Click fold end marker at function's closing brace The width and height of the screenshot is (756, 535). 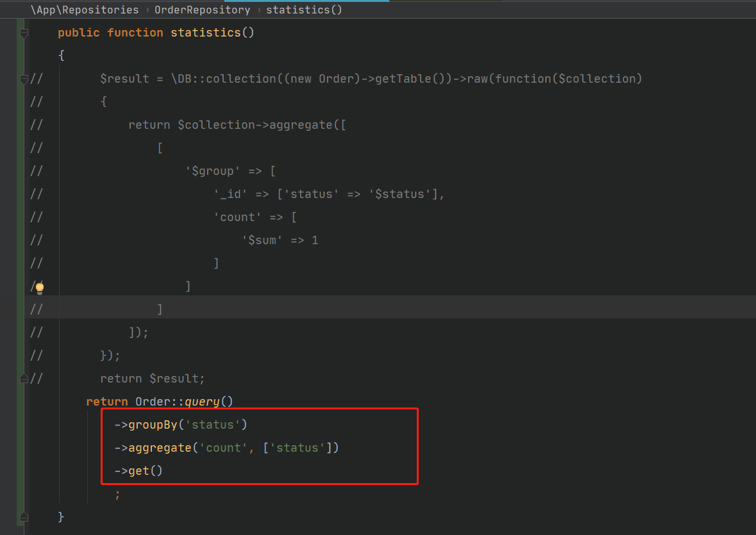pos(24,517)
